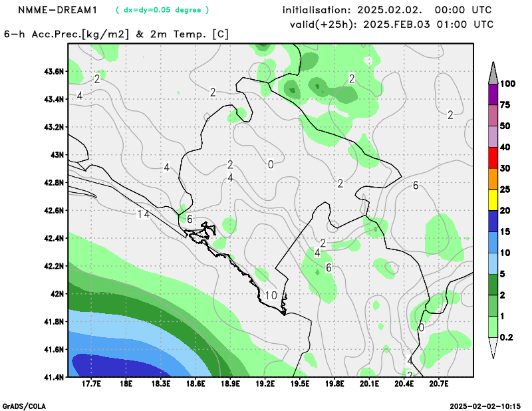Viewport: 532px width, 411px height.
Task: Click the medium blue 10-15 legend block
Action: [x=493, y=242]
